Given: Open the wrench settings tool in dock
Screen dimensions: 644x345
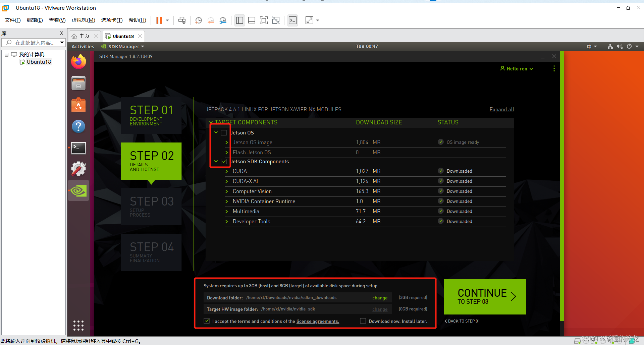Looking at the screenshot, I should (x=78, y=169).
